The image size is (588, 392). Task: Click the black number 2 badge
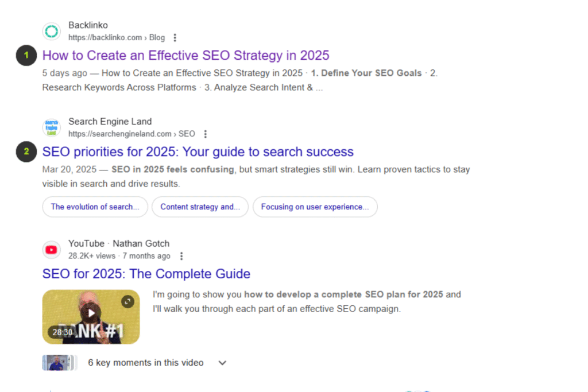[x=26, y=152]
